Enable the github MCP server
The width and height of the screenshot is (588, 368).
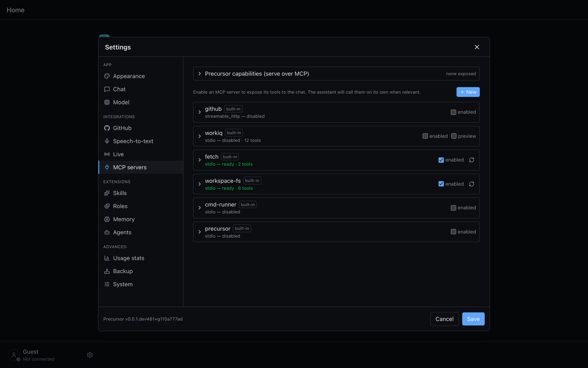click(x=453, y=112)
